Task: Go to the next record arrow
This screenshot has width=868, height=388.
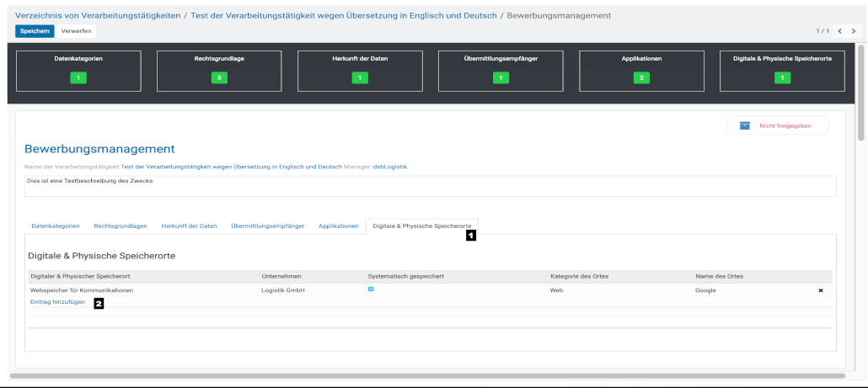Action: point(853,31)
